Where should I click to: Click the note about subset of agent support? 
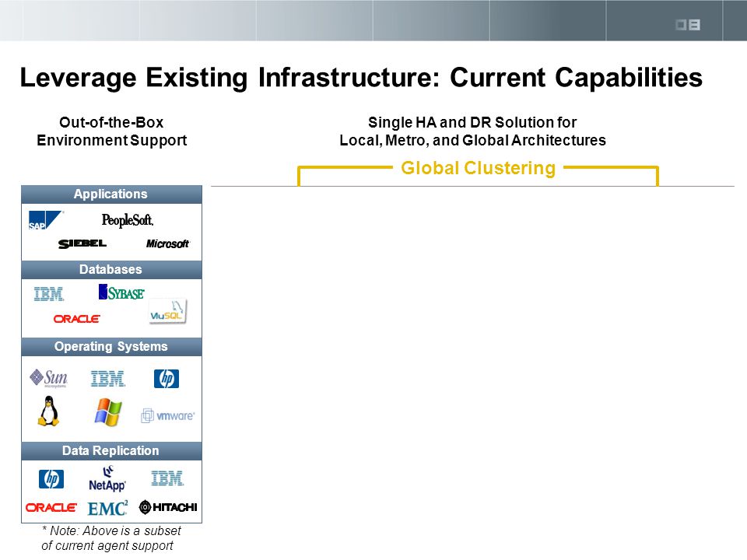click(x=111, y=538)
